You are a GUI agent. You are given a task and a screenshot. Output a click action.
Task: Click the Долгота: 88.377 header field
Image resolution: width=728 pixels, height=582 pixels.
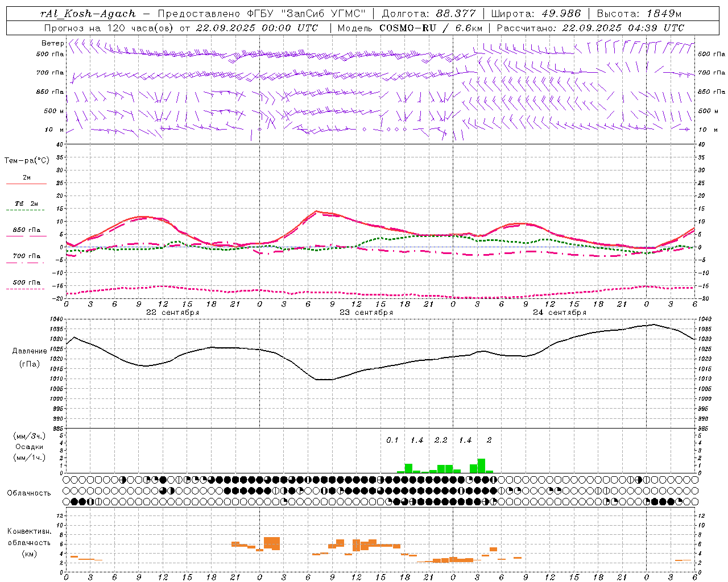tap(430, 14)
